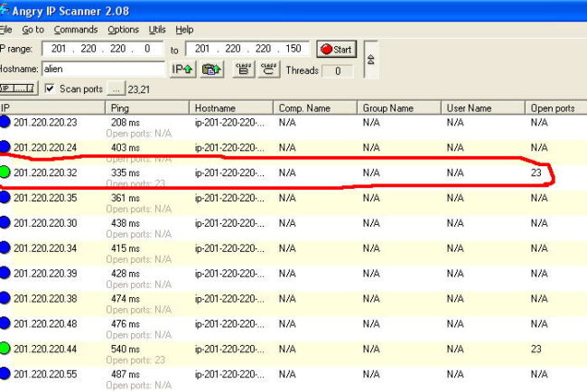Click the Class B range icon
The height and width of the screenshot is (392, 587).
(242, 69)
